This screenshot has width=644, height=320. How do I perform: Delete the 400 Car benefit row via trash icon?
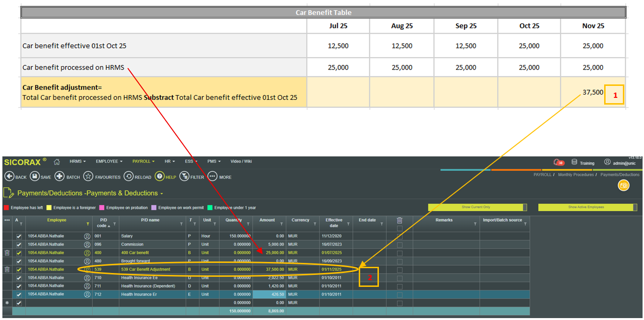[7, 253]
